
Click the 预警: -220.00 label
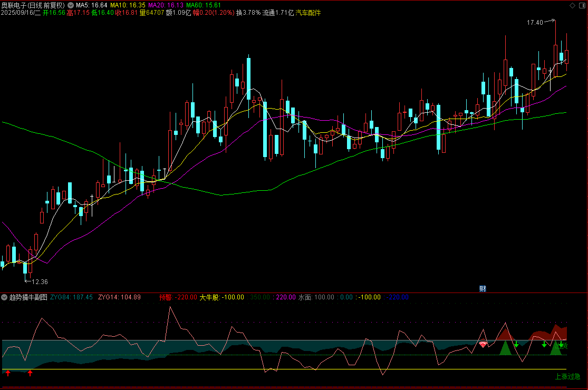(x=178, y=297)
